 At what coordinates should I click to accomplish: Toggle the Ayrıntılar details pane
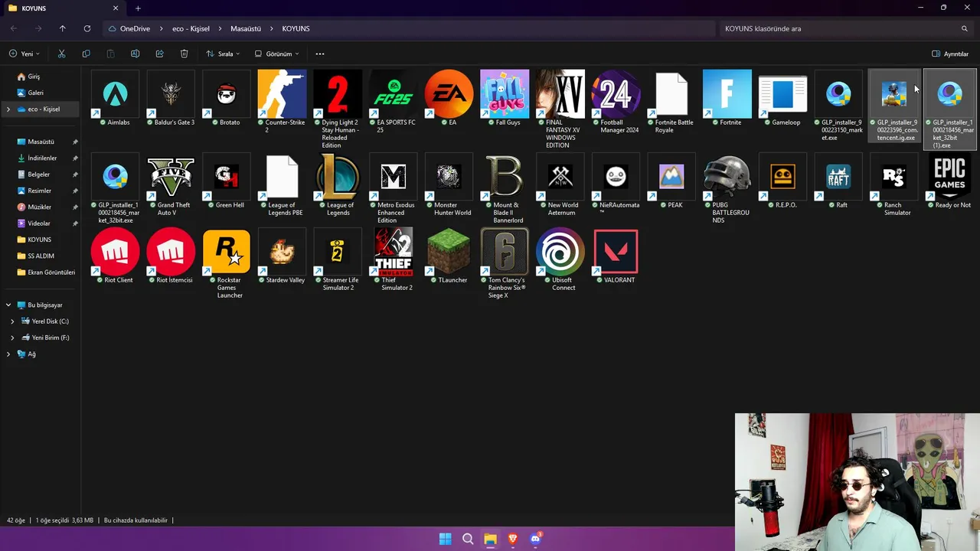pos(950,54)
